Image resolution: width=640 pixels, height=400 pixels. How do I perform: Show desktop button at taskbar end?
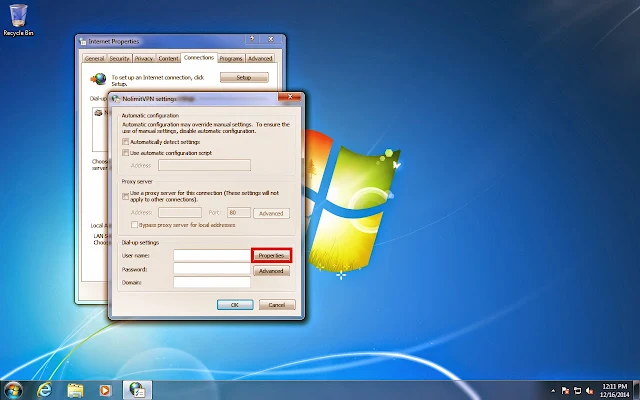tap(636, 390)
